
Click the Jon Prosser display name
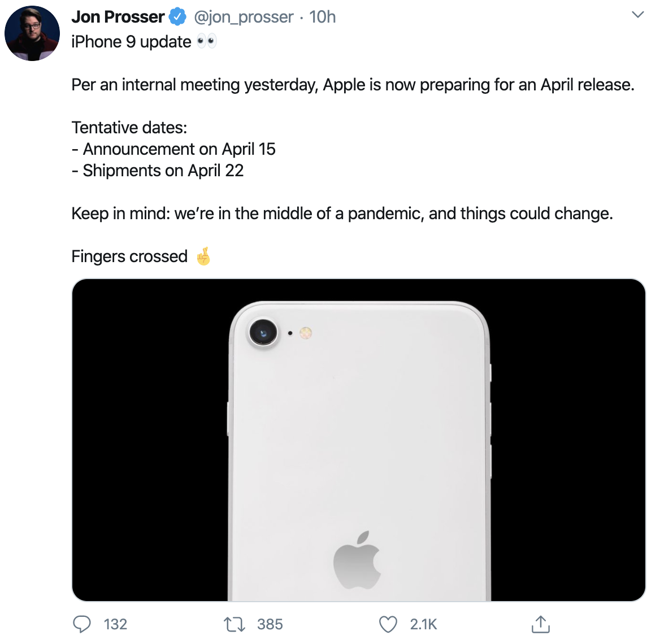click(x=118, y=17)
